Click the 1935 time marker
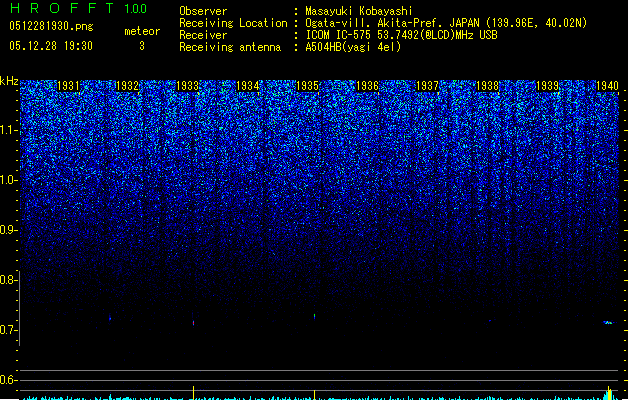Image resolution: width=629 pixels, height=400 pixels. point(307,86)
